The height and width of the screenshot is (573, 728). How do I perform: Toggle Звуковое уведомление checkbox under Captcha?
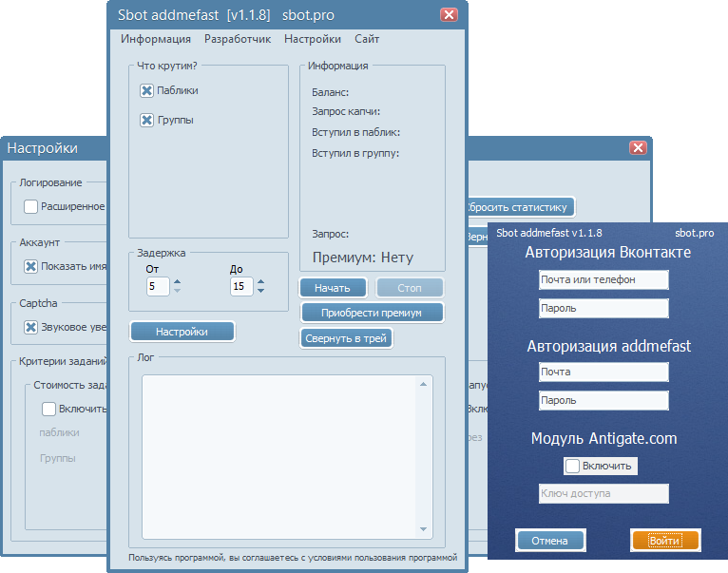click(x=30, y=328)
